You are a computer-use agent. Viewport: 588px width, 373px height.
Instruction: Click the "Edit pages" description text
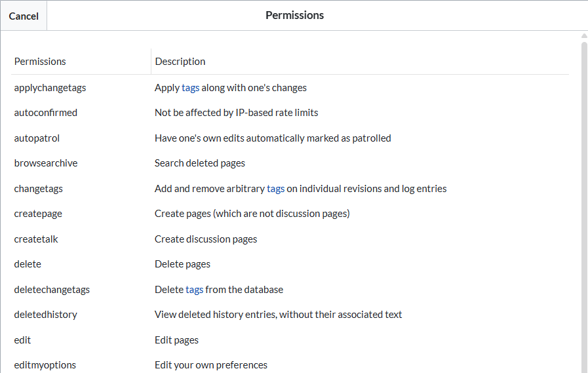[176, 340]
